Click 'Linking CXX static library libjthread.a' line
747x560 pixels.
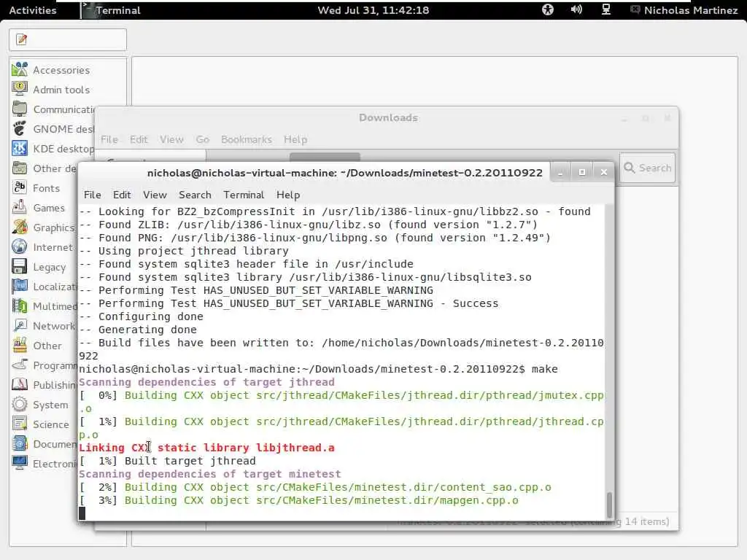(x=206, y=448)
